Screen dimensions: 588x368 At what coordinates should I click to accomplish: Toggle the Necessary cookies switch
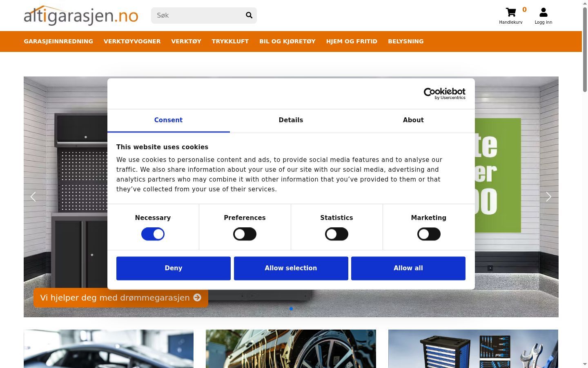click(153, 234)
